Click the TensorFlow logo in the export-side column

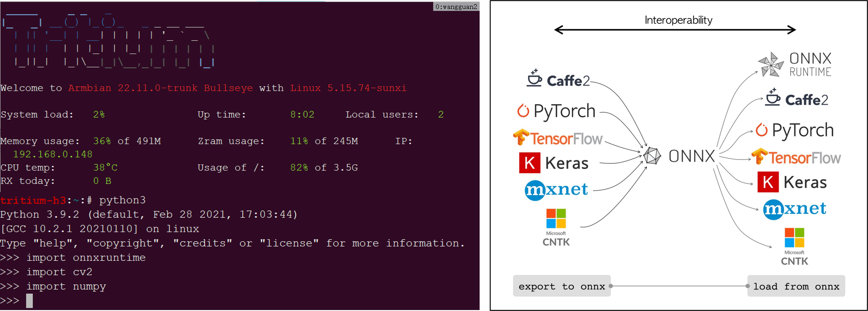point(557,138)
